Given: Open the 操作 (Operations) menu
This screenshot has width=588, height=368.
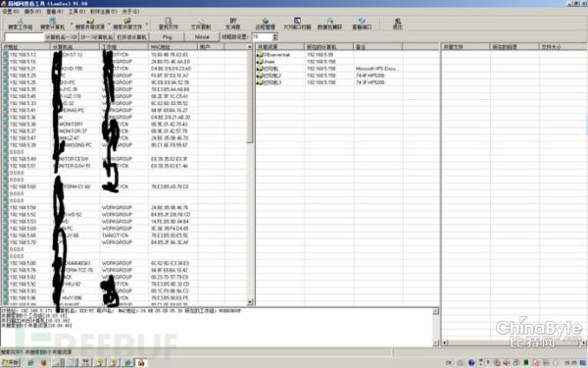Looking at the screenshot, I should 32,12.
